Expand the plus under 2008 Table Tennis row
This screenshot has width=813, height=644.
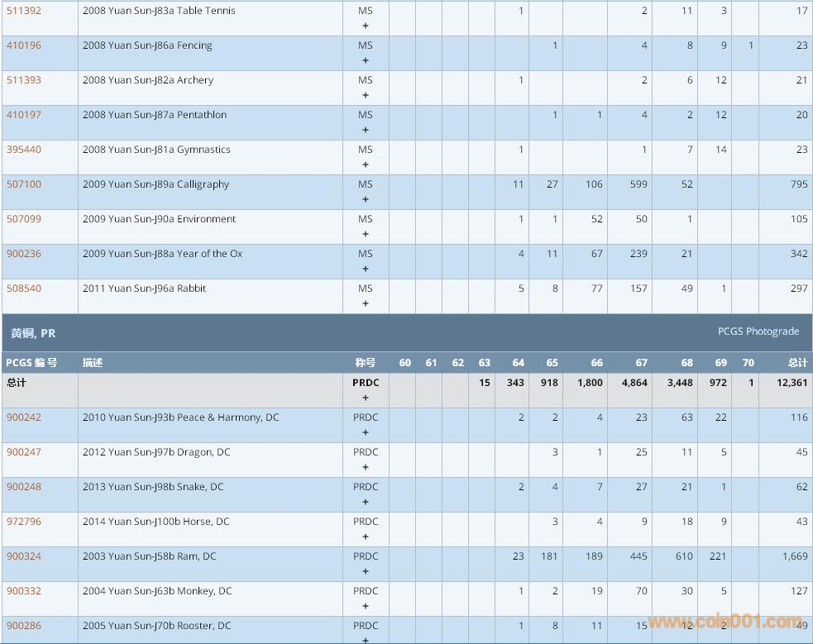coord(366,26)
